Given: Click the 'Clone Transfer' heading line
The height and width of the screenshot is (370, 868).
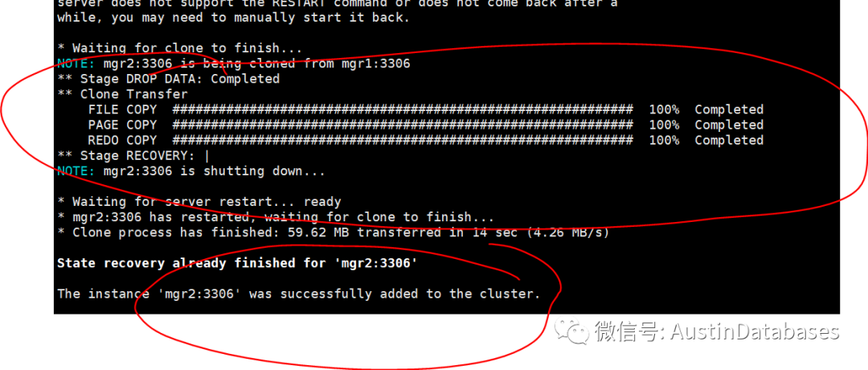Looking at the screenshot, I should (x=122, y=94).
